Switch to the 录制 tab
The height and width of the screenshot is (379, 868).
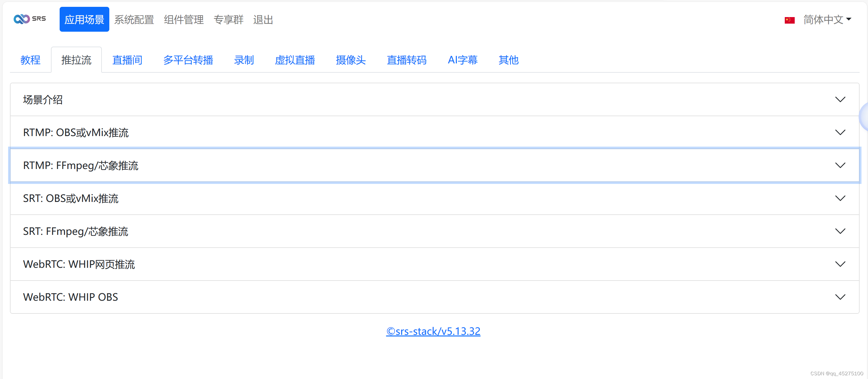(244, 60)
